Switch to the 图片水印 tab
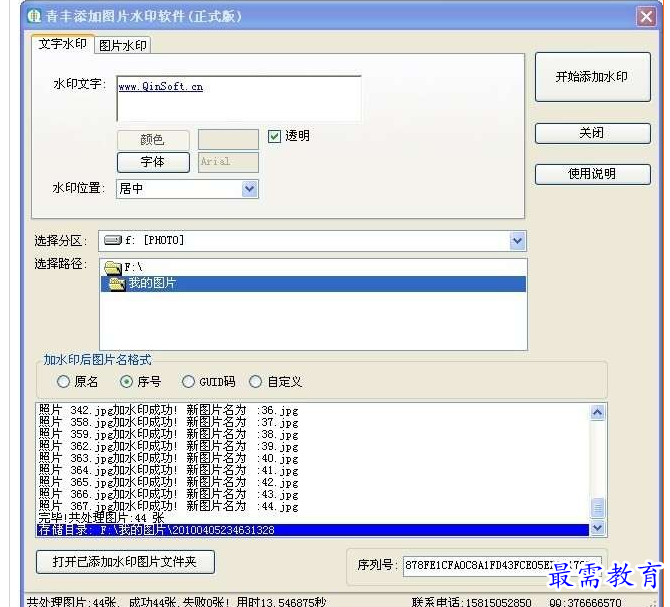Screen dimensions: 670x607 [123, 45]
